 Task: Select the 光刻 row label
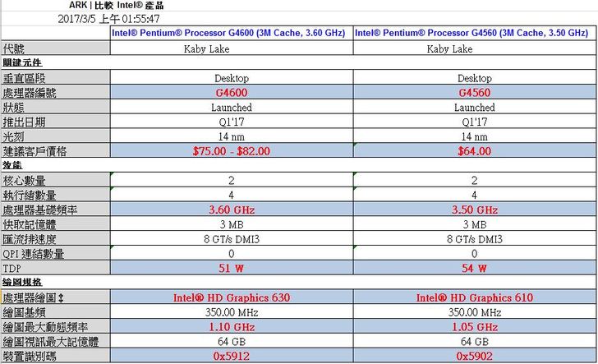click(56, 136)
